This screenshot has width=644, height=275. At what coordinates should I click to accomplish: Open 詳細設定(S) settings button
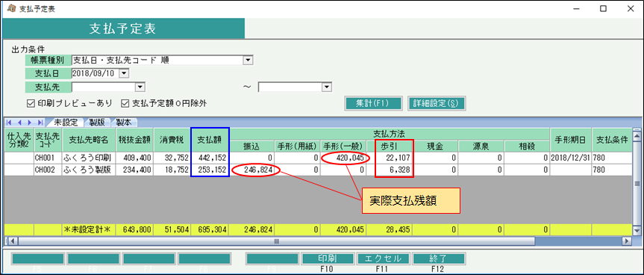pyautogui.click(x=437, y=103)
